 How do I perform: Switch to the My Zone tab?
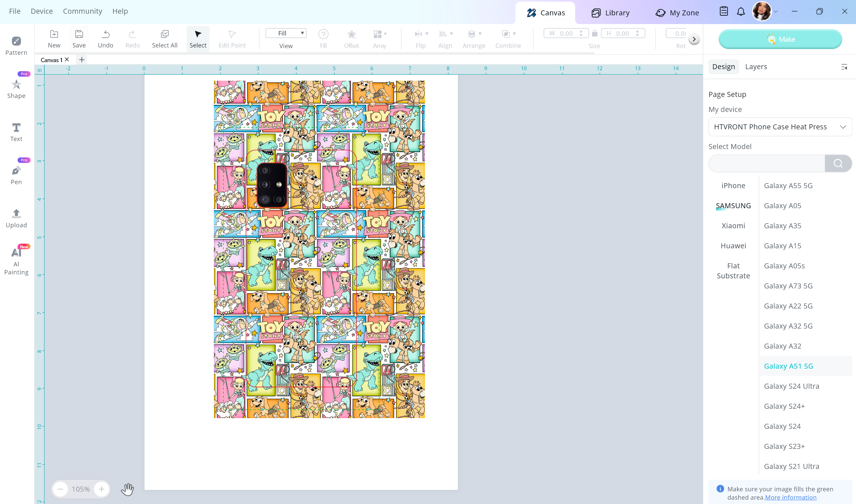tap(677, 13)
